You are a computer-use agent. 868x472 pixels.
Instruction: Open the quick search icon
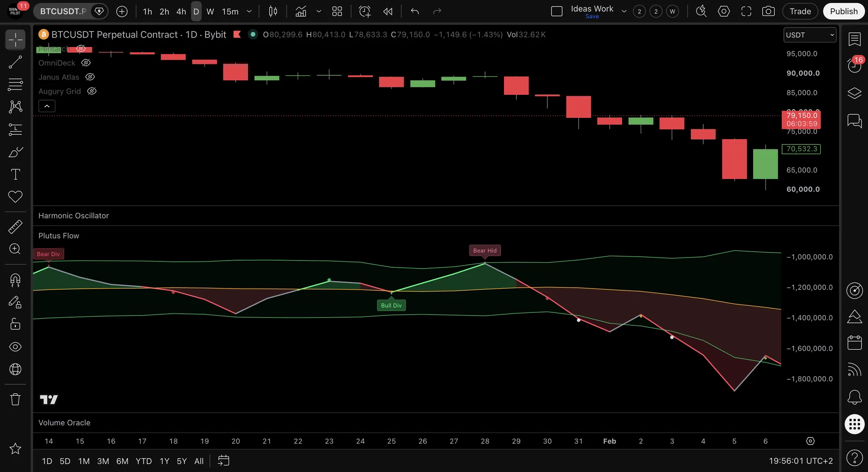[701, 12]
